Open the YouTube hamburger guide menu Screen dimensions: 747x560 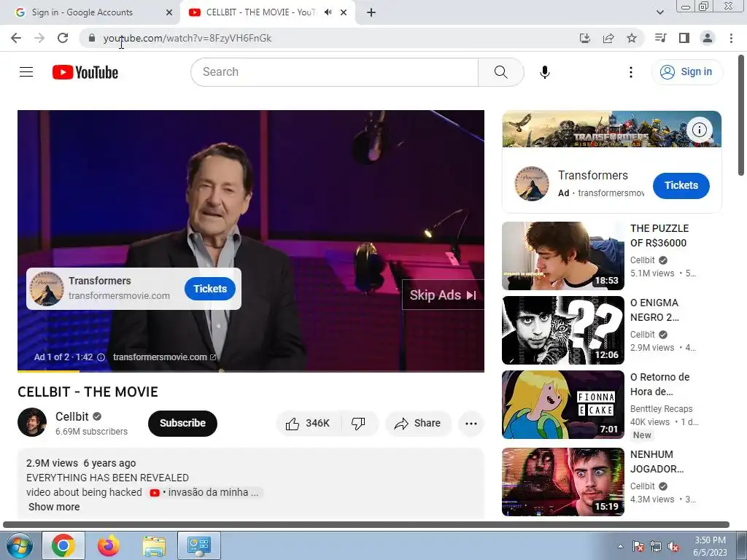coord(26,72)
